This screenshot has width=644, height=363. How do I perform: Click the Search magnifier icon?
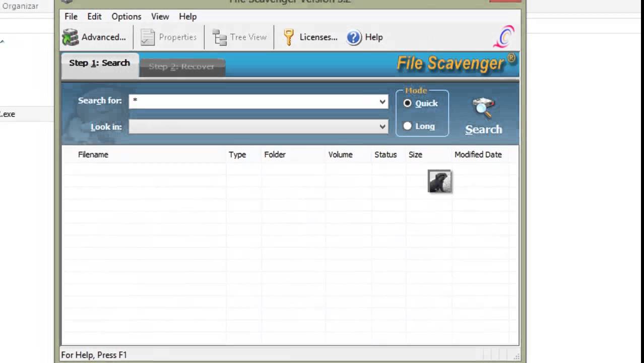click(x=483, y=108)
